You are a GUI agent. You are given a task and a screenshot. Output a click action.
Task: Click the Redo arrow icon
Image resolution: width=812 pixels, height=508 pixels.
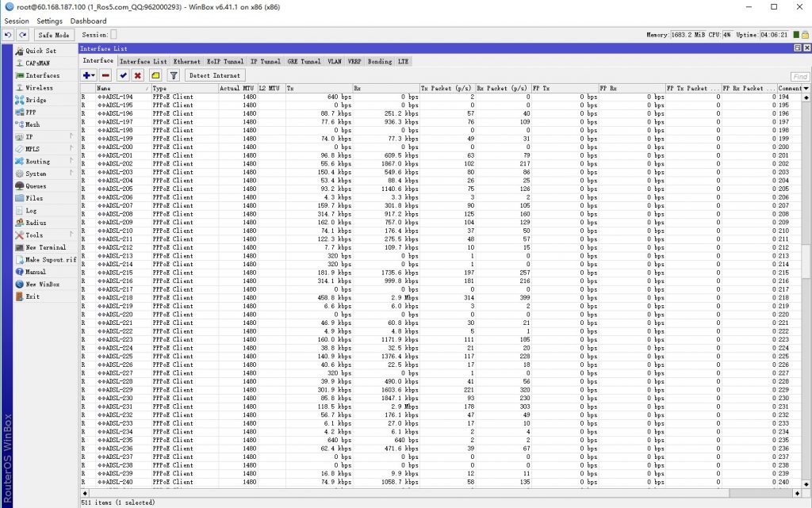coord(22,35)
